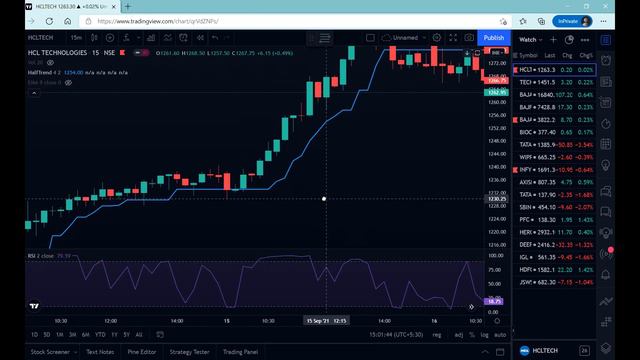Open the calendar icon in the right sidebar
The height and width of the screenshot is (360, 640).
click(606, 144)
